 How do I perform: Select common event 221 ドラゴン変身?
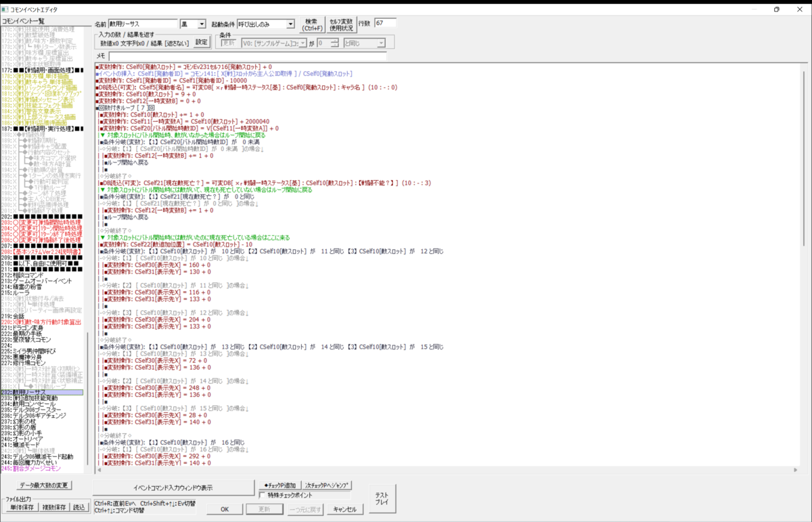43,328
